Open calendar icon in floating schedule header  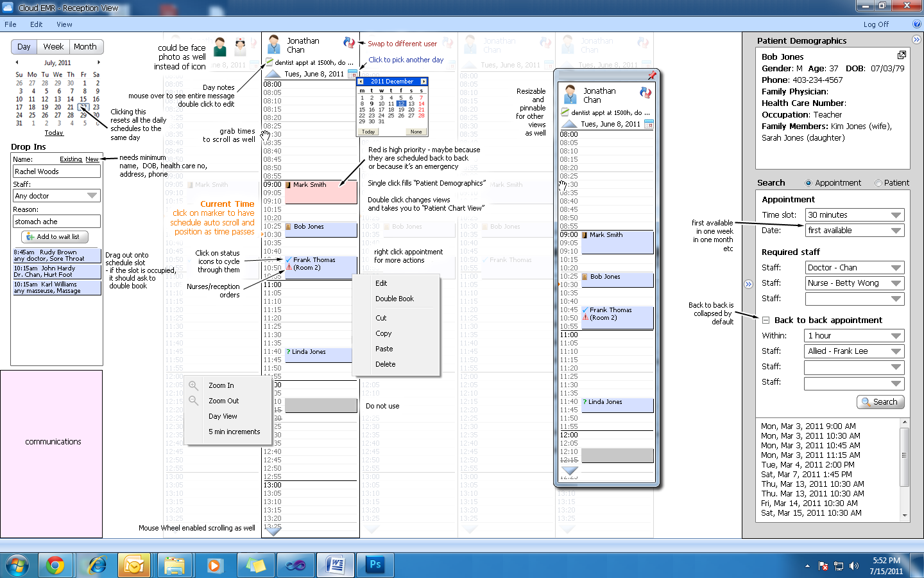pos(649,124)
